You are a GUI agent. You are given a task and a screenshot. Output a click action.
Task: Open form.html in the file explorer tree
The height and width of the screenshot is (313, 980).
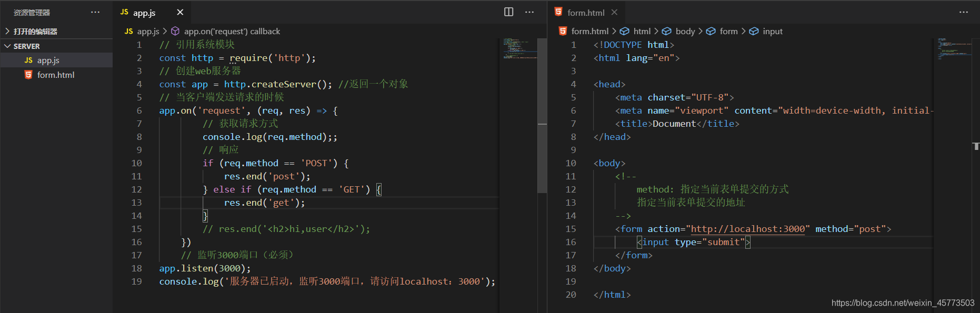(56, 75)
